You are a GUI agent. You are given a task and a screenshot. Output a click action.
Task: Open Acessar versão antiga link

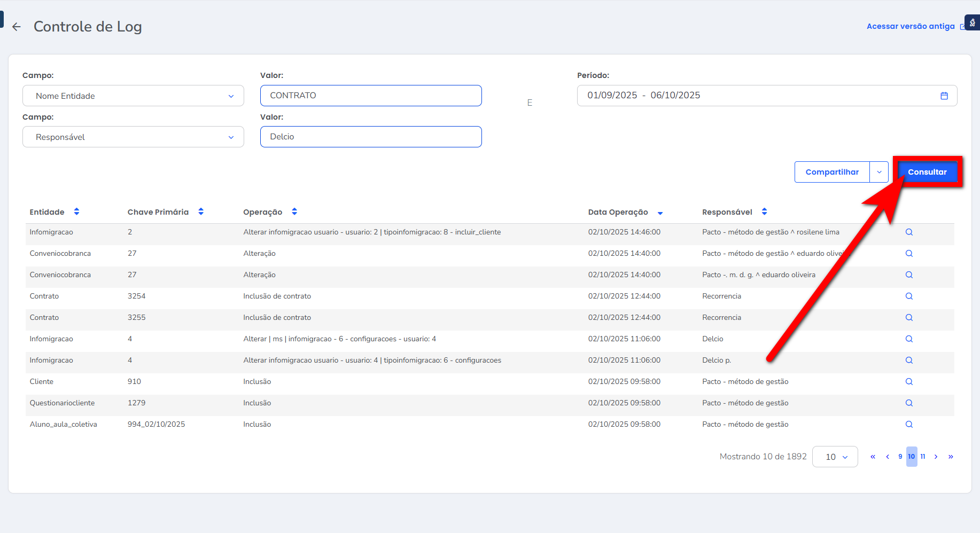(911, 26)
